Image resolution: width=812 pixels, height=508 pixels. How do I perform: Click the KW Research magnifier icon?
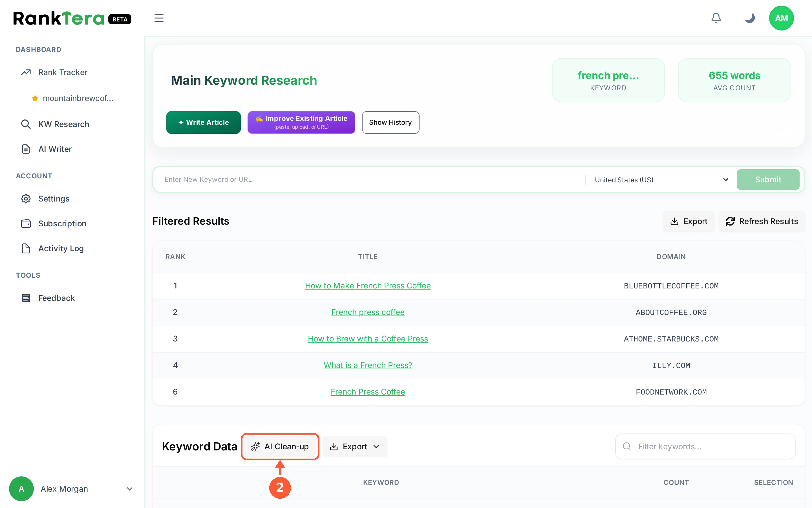point(26,124)
